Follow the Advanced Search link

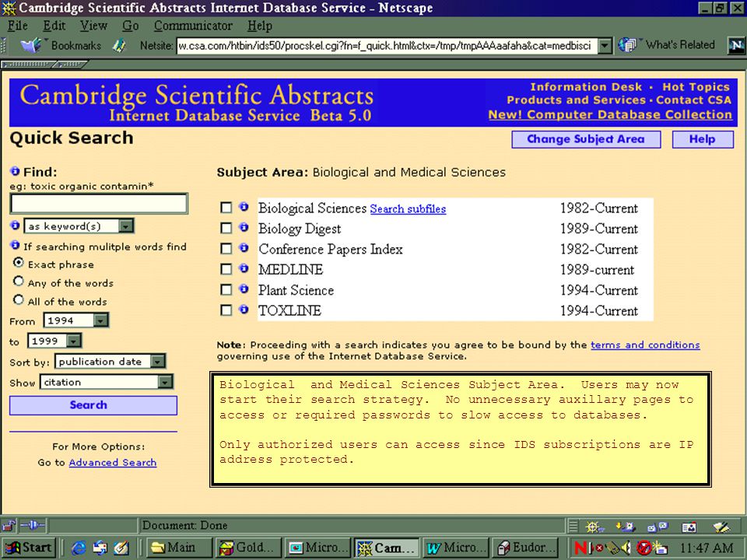coord(112,462)
